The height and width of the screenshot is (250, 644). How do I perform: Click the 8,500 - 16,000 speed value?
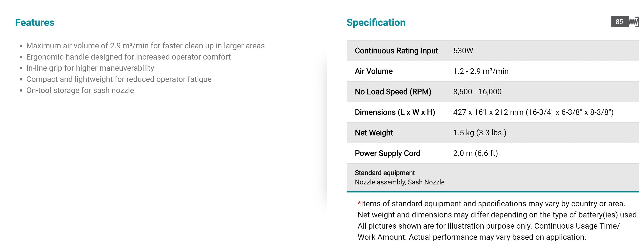(x=477, y=92)
